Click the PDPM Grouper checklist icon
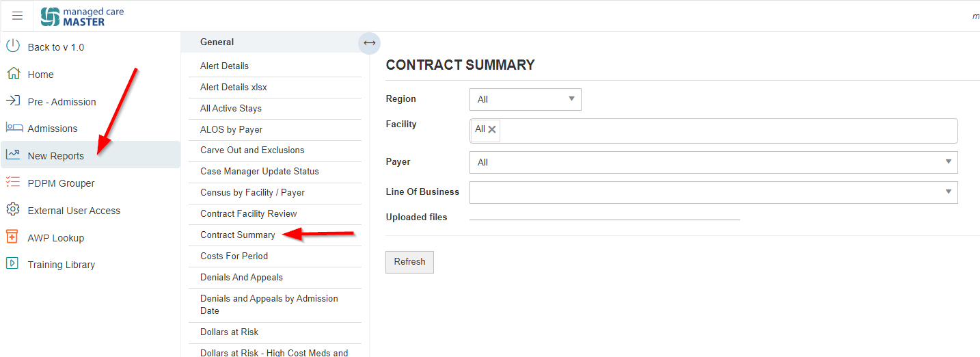980x357 pixels. pyautogui.click(x=13, y=182)
